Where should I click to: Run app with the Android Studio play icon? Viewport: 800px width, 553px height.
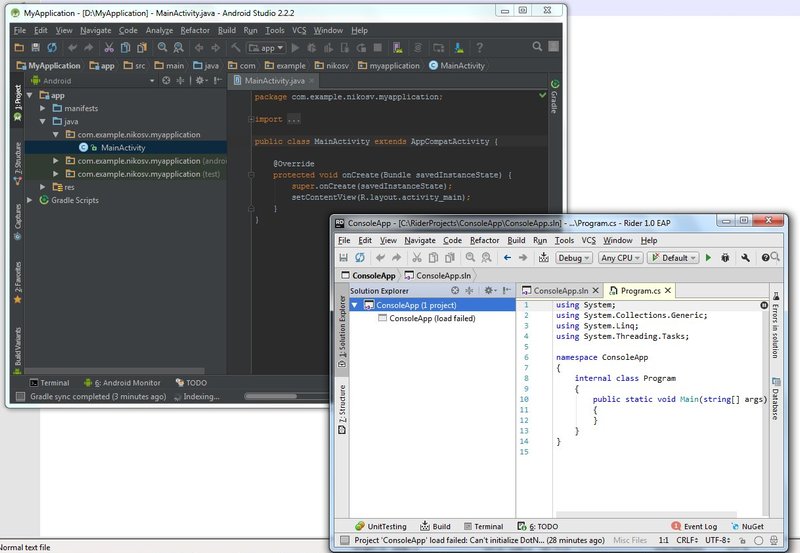pos(295,47)
